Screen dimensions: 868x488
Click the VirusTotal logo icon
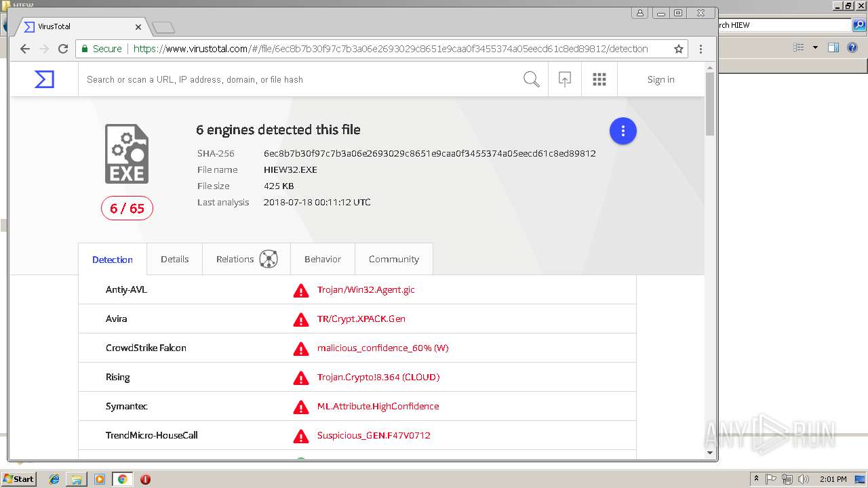44,79
